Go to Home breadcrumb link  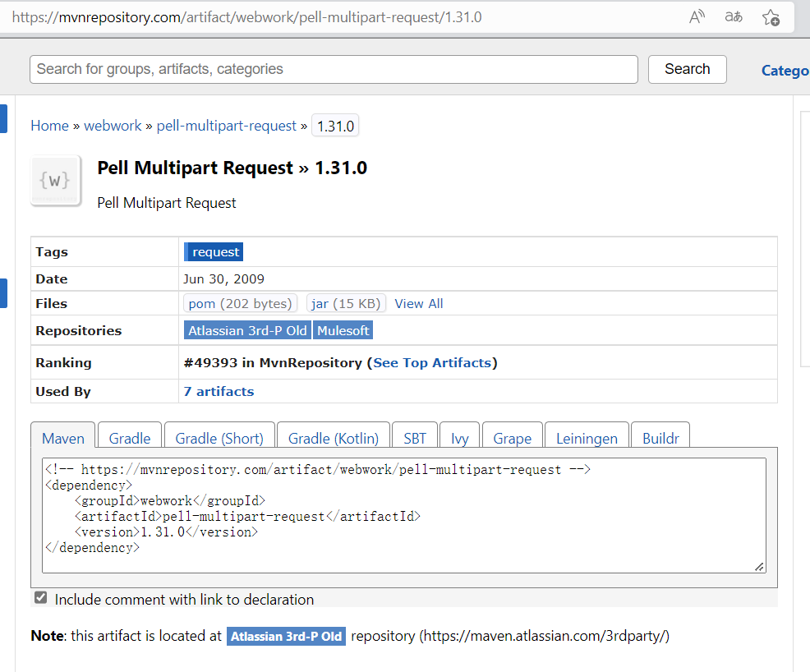click(x=49, y=126)
